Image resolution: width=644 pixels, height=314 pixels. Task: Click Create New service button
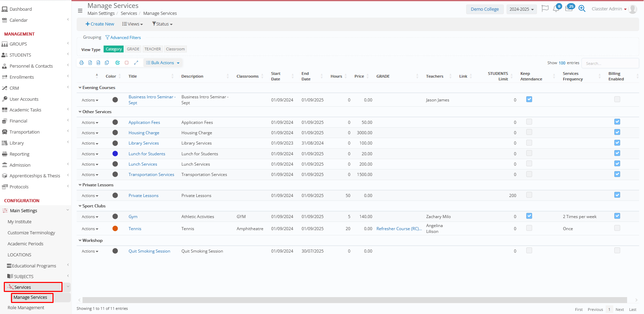[x=100, y=24]
